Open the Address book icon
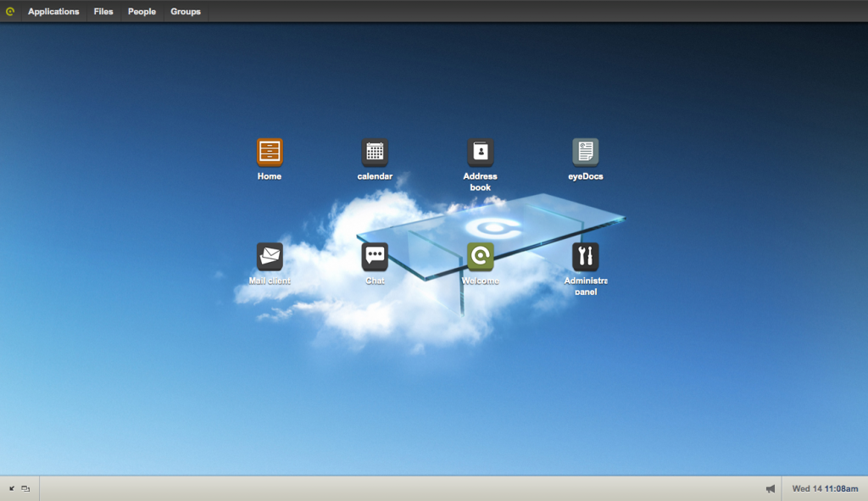Image resolution: width=868 pixels, height=501 pixels. coord(480,153)
